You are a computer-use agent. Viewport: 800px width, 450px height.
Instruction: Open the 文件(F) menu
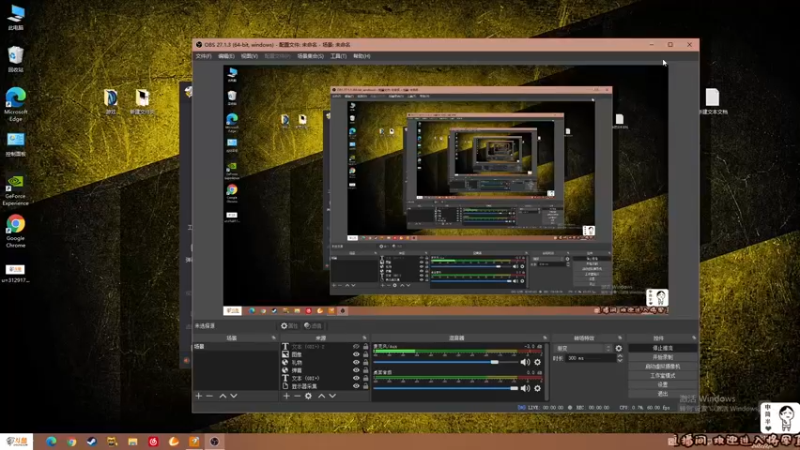click(x=203, y=56)
